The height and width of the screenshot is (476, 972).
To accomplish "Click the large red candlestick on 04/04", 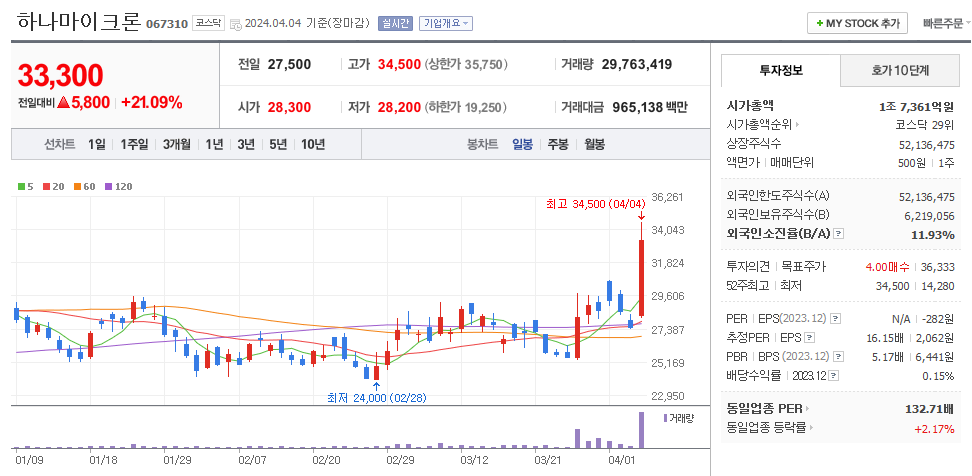I will (x=642, y=278).
